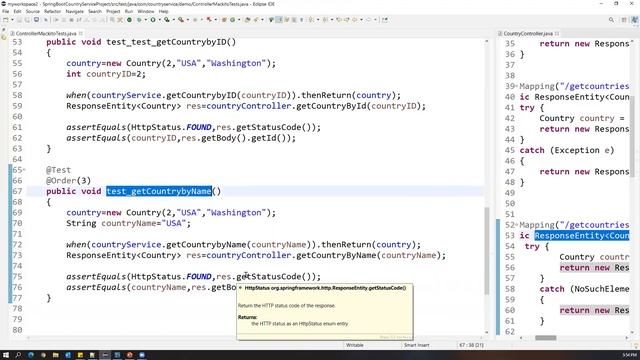Click the External Tools run icon
640x360 pixels.
[x=181, y=20]
